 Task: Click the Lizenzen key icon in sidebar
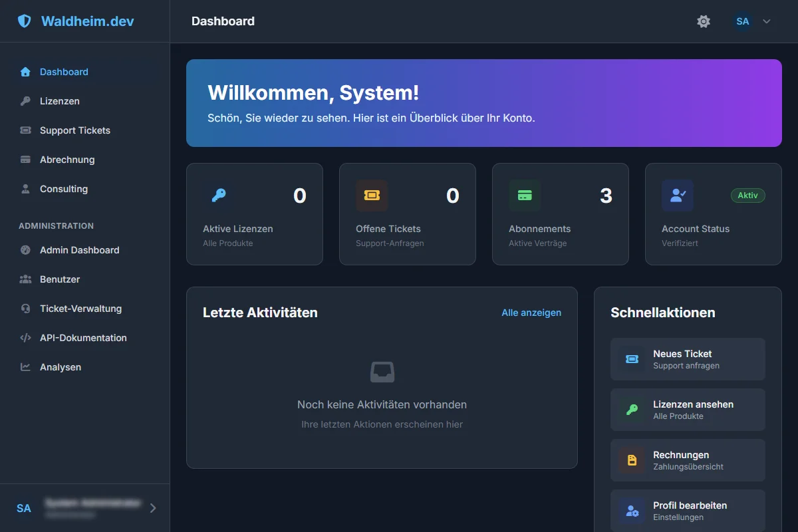click(x=25, y=101)
